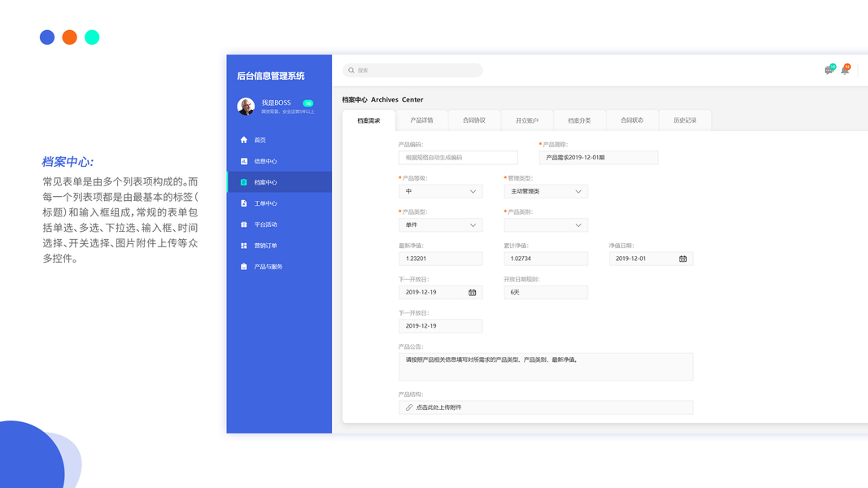Image resolution: width=868 pixels, height=488 pixels.
Task: Click the 我是BOSS user avatar
Action: pos(246,107)
